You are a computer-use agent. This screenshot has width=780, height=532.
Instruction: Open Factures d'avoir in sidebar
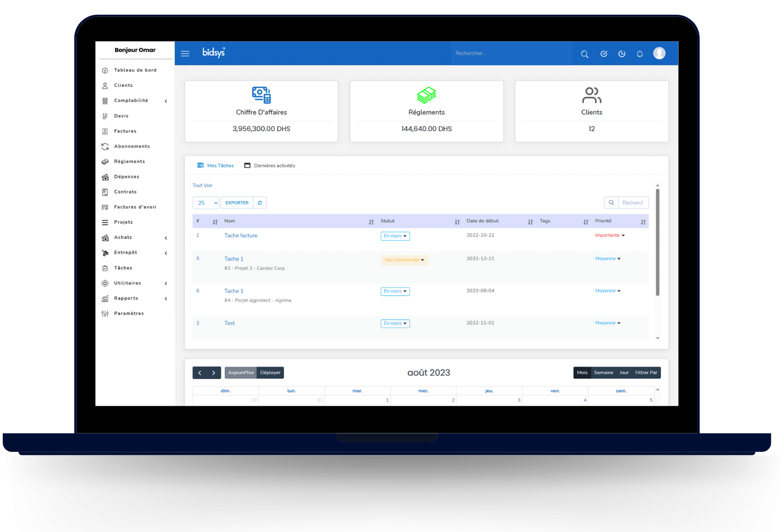135,207
